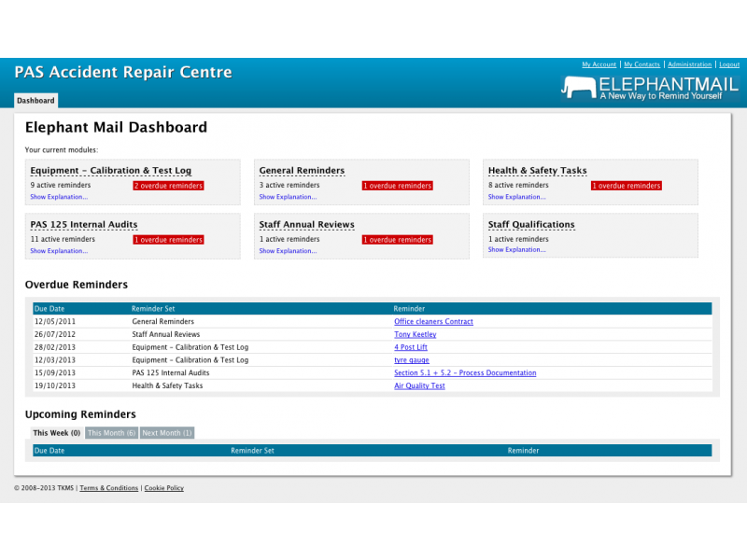Open Staff Annual Reviews module heading
The image size is (747, 560).
tap(307, 224)
